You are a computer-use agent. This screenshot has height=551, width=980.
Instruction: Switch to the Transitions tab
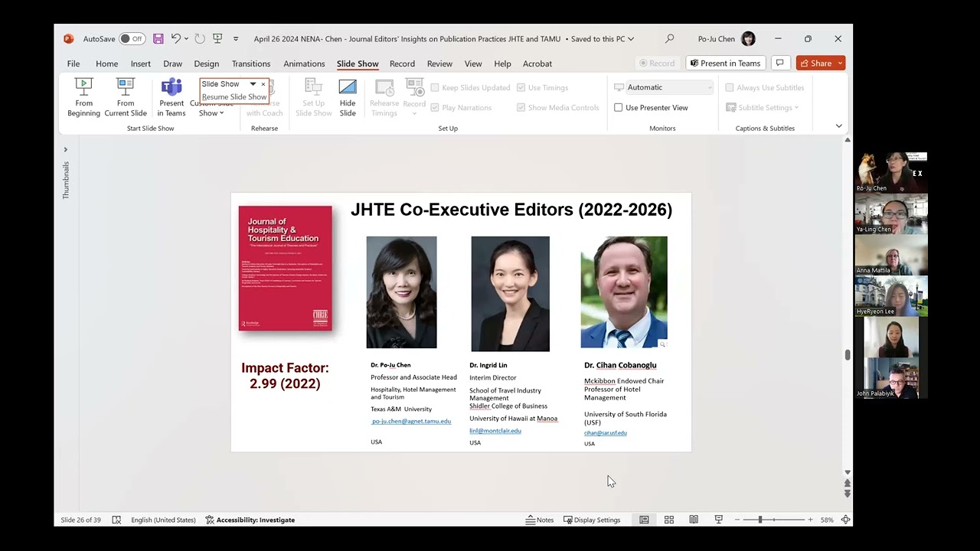coord(251,64)
